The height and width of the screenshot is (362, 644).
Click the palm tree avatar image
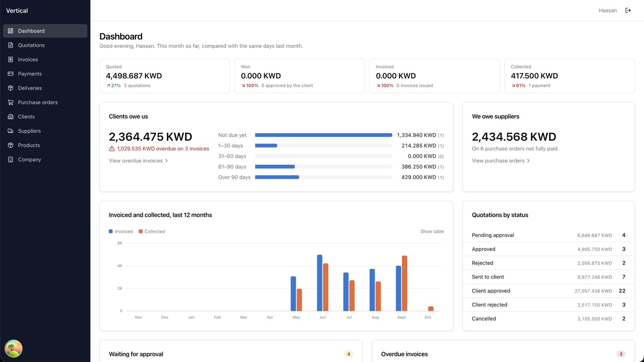click(13, 348)
